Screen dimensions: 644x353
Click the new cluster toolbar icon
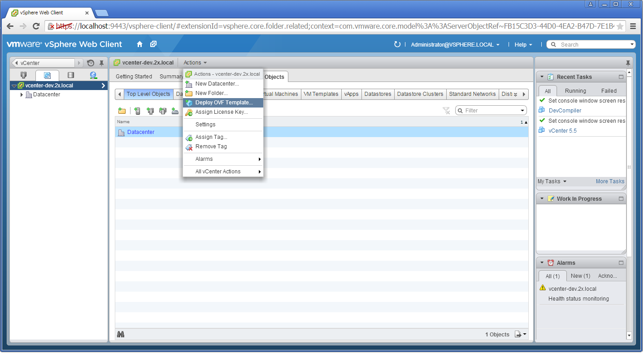(150, 111)
